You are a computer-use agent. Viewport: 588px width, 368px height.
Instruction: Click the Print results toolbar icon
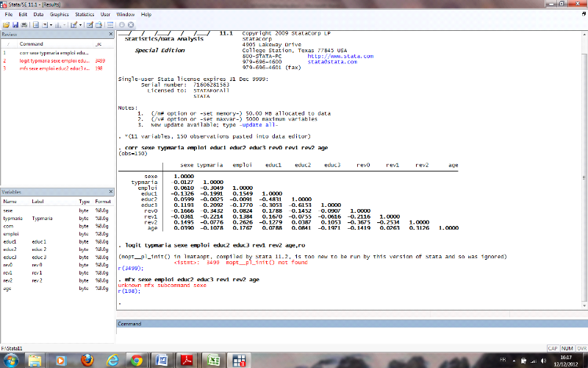click(x=25, y=25)
